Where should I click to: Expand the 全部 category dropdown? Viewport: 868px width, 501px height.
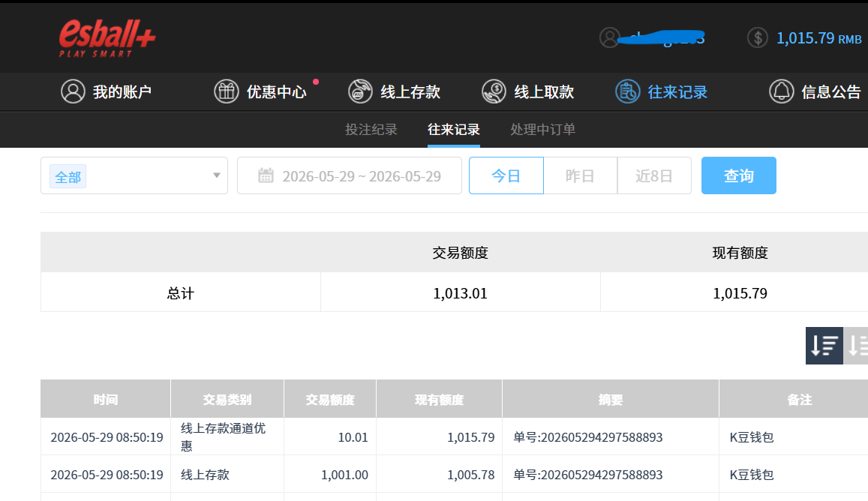click(134, 175)
